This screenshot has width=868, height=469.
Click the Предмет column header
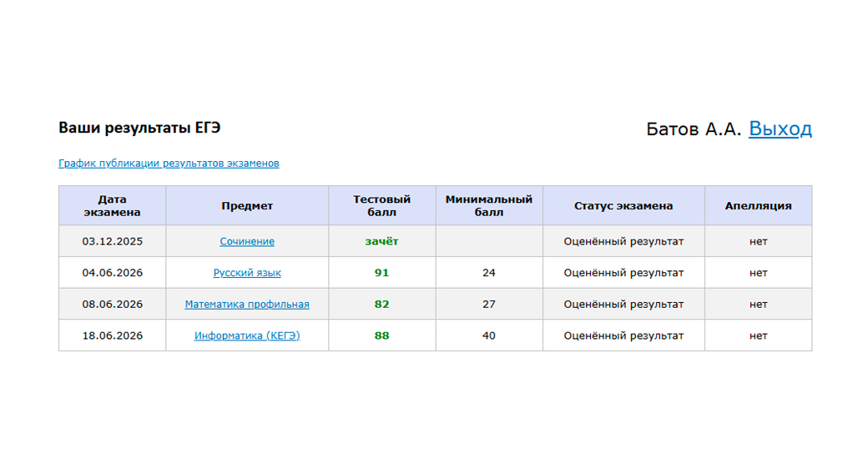pos(247,205)
